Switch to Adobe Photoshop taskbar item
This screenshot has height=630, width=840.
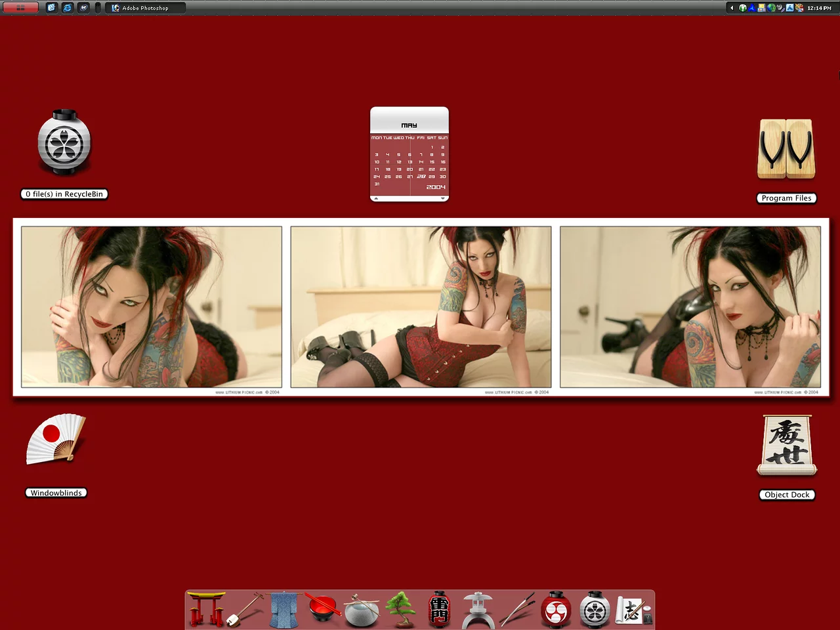click(145, 8)
